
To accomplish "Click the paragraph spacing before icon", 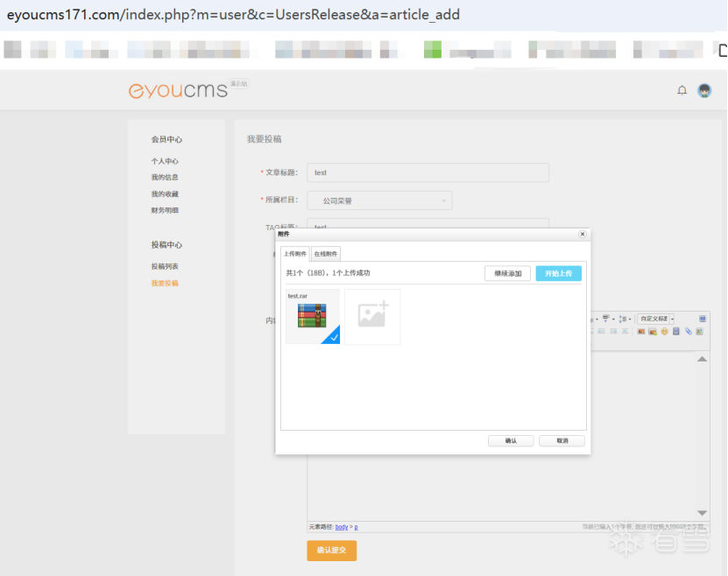I will 606,319.
